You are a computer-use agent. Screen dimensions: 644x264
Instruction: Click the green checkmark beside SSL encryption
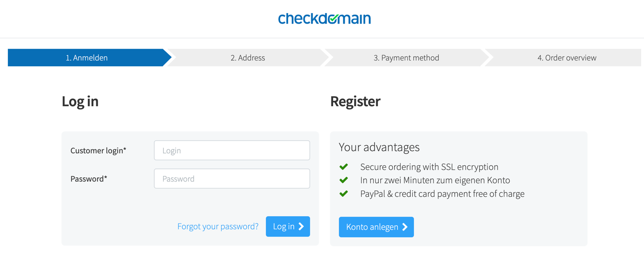click(x=344, y=167)
